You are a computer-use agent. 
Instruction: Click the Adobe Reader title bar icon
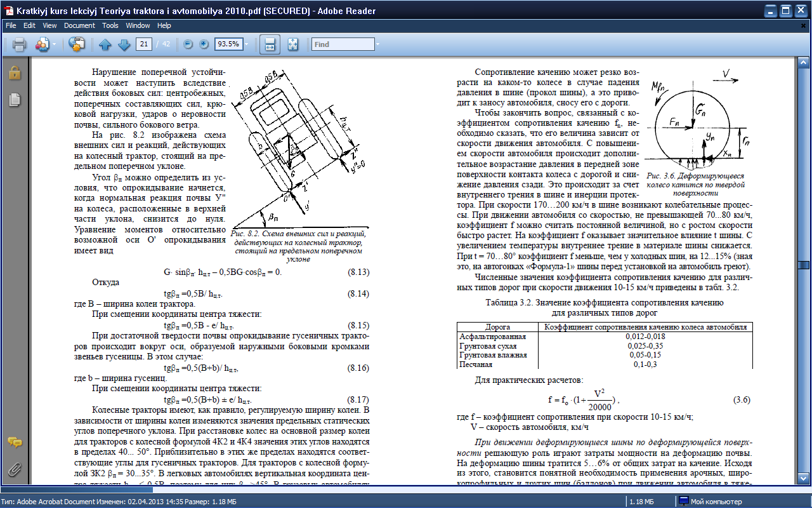[9, 10]
